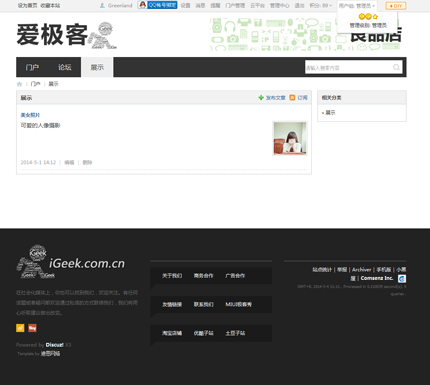430x385 pixels.
Task: Click 手机版 in footer
Action: click(x=384, y=270)
